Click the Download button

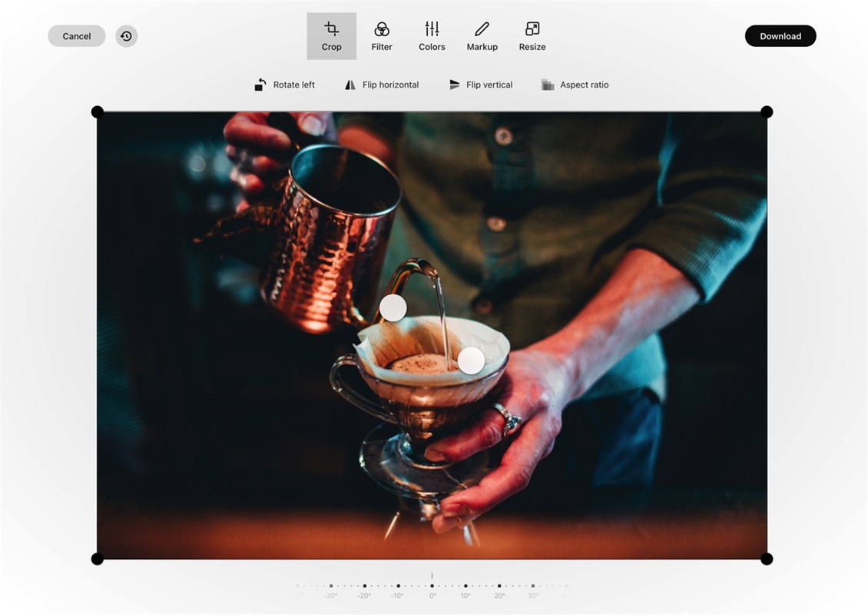tap(780, 36)
